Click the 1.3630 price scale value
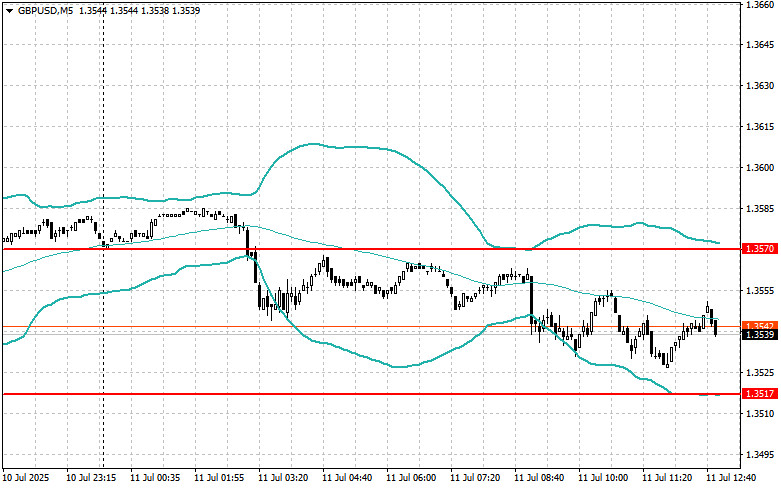The height and width of the screenshot is (489, 781). (760, 86)
